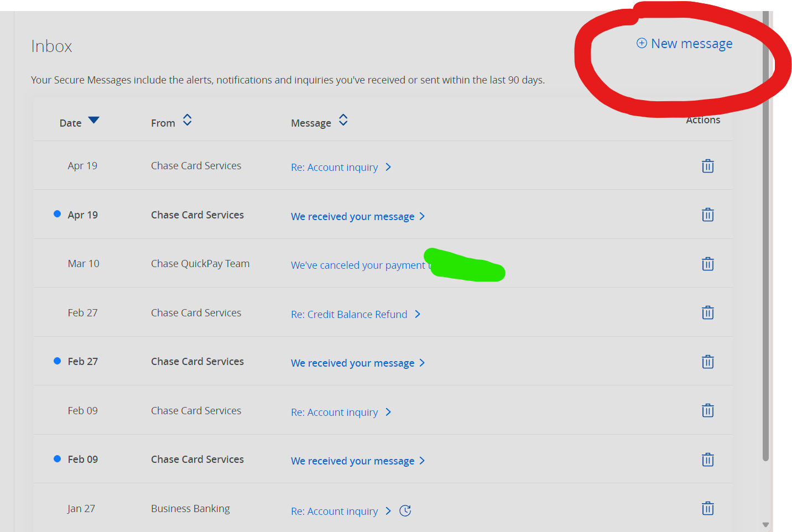The image size is (792, 532).
Task: Open the We've canceled your payment message
Action: (358, 265)
